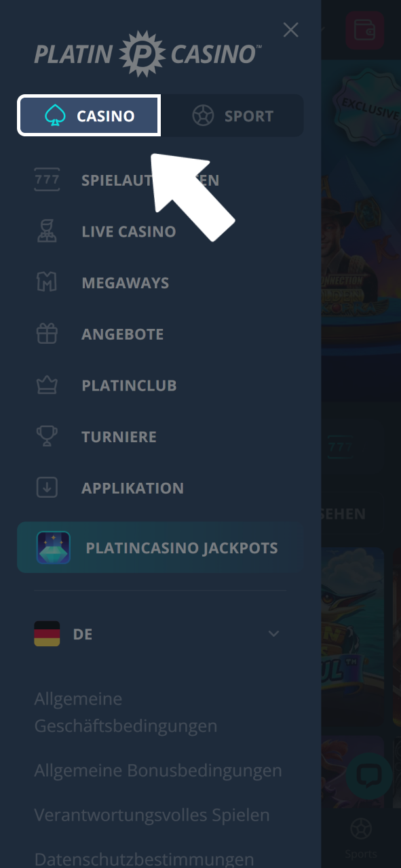Close the side menu with X
Viewport: 401px width, 868px height.
[x=290, y=30]
